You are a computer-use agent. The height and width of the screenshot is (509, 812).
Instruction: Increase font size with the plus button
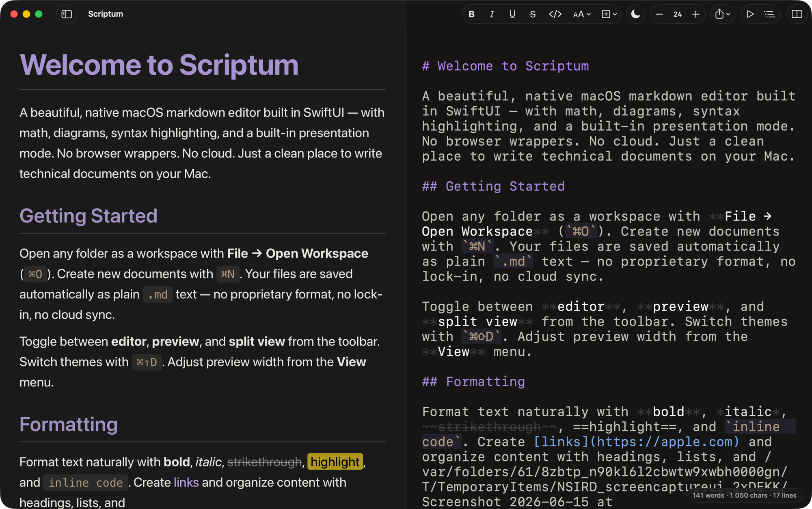696,14
